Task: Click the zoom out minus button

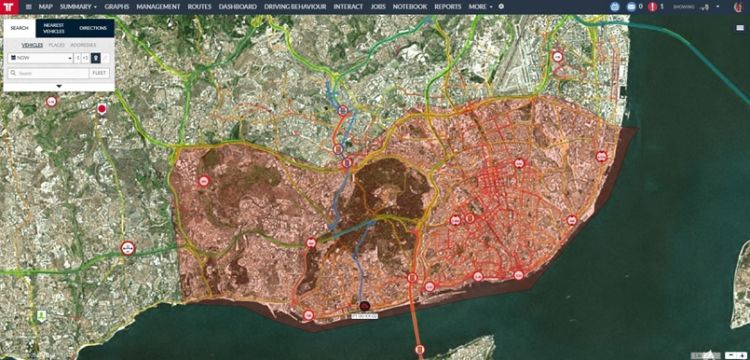Action: (730, 355)
